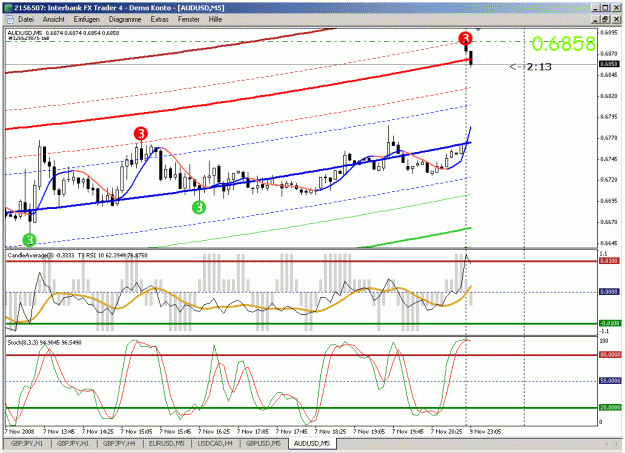Click the AUDUSD,M5 chart header text
Screen dimensions: 625x453
point(63,33)
